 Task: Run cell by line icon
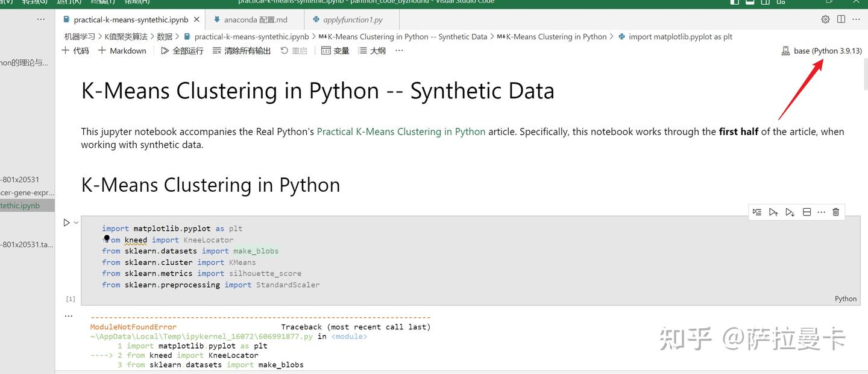tap(757, 212)
